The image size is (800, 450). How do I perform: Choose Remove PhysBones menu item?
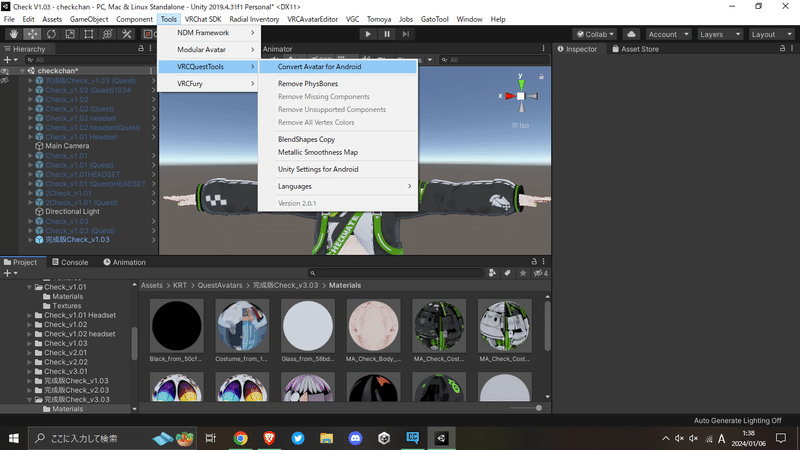pos(338,84)
